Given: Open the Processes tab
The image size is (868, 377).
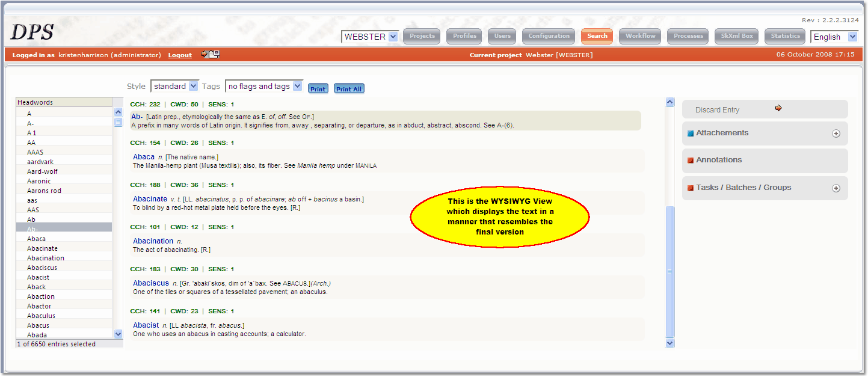Looking at the screenshot, I should tap(688, 36).
